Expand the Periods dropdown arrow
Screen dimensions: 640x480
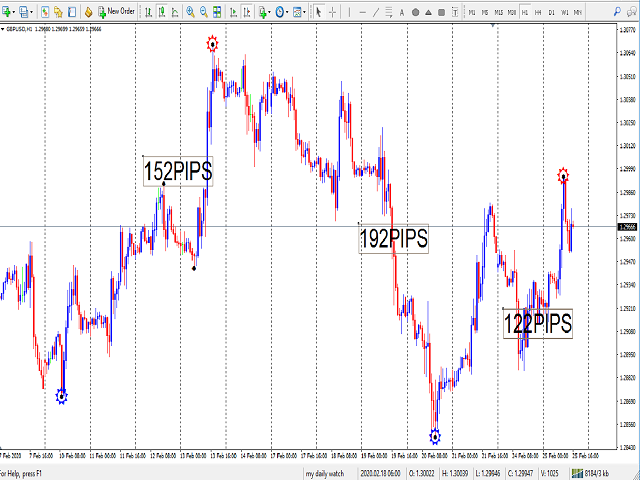pos(287,12)
